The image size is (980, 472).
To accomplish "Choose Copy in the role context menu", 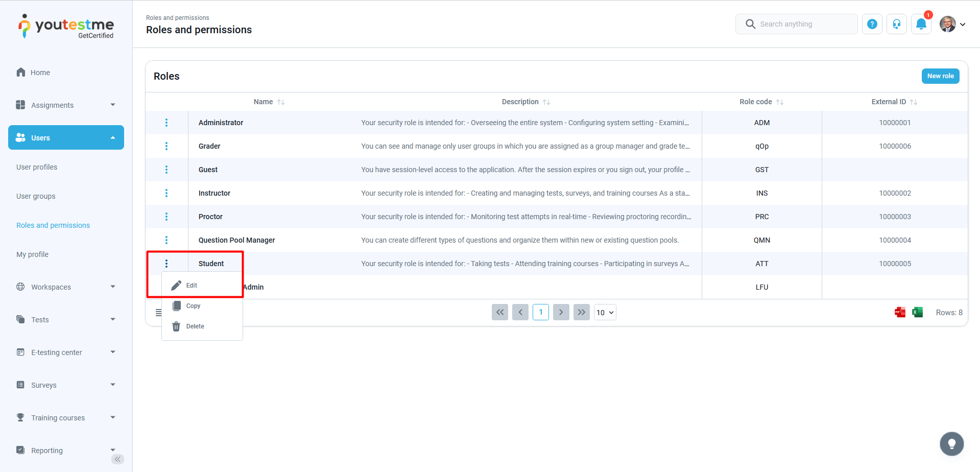I will 193,306.
